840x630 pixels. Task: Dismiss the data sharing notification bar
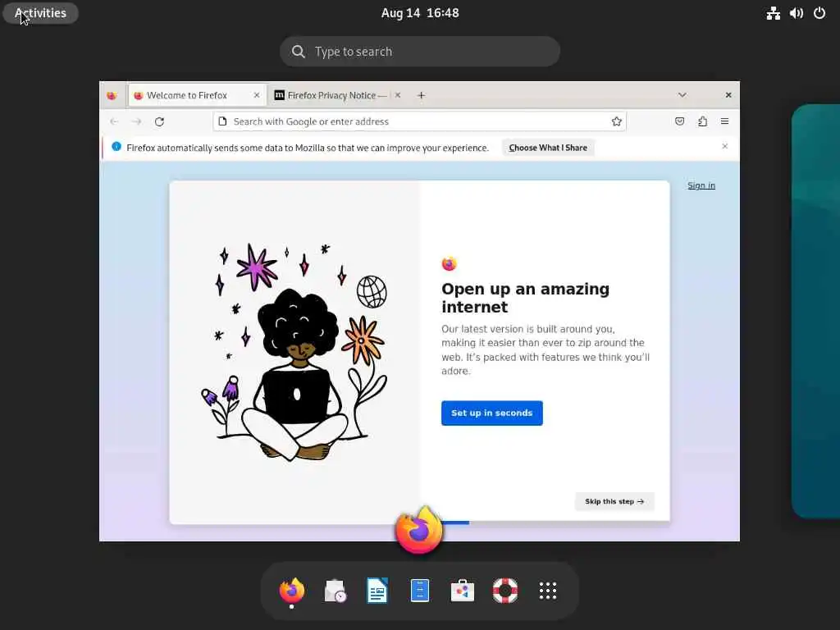pyautogui.click(x=725, y=146)
